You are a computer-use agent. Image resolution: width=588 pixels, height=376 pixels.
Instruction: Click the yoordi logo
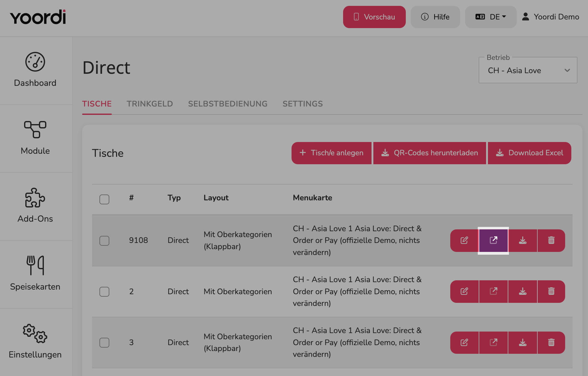click(38, 17)
